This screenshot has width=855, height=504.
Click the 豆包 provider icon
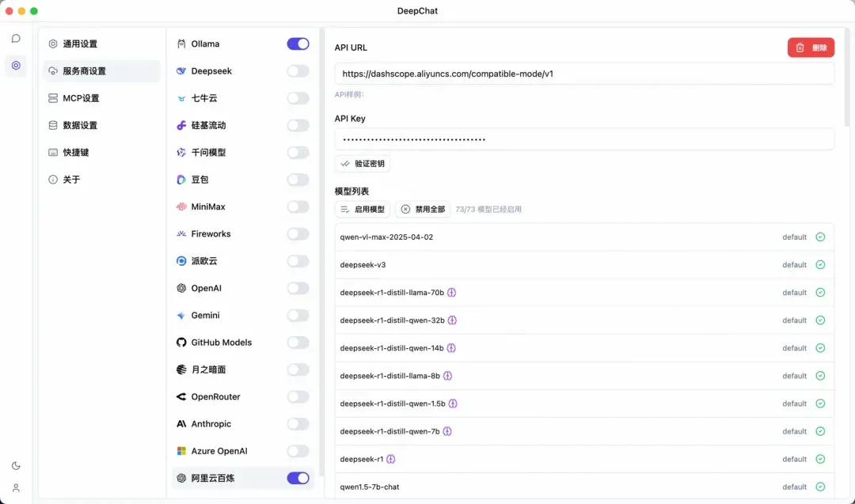tap(181, 180)
